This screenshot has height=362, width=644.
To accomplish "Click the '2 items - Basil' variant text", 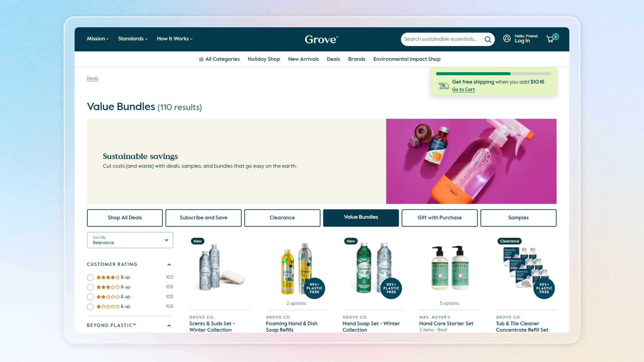I will point(433,330).
